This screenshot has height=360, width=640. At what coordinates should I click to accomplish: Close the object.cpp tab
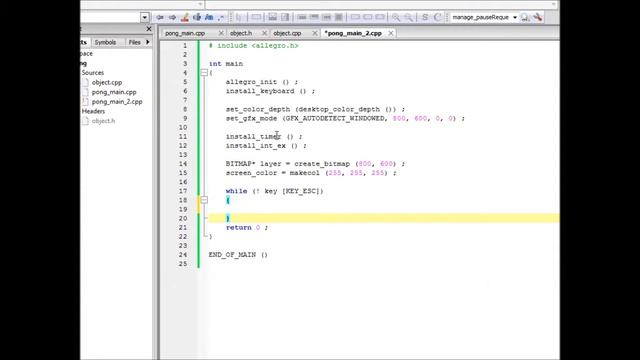point(315,33)
